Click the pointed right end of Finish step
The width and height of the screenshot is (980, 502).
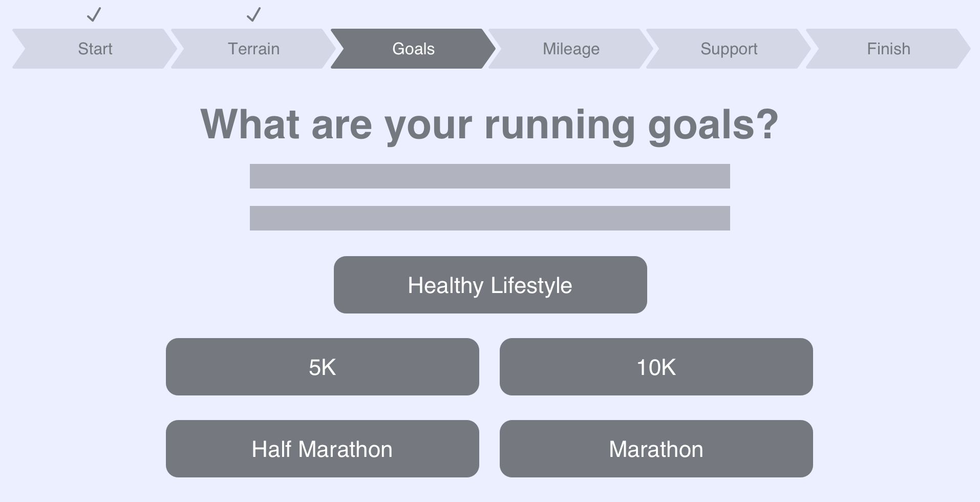(x=964, y=49)
